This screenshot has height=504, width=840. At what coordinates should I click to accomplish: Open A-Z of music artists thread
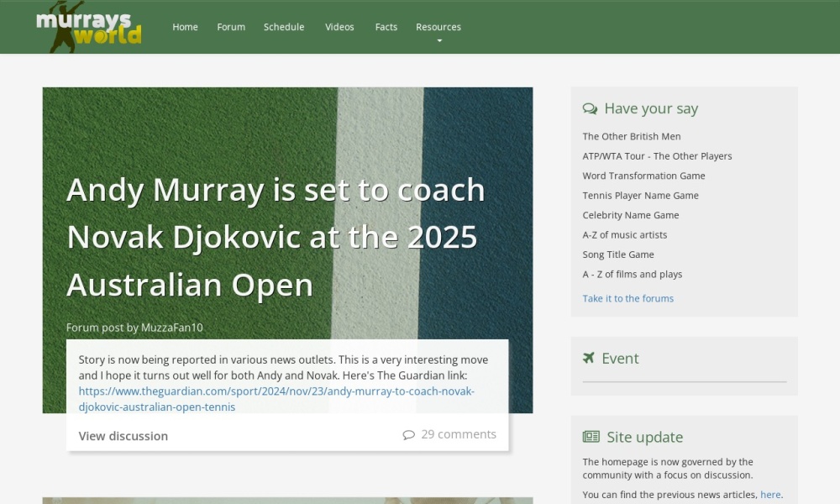[625, 235]
